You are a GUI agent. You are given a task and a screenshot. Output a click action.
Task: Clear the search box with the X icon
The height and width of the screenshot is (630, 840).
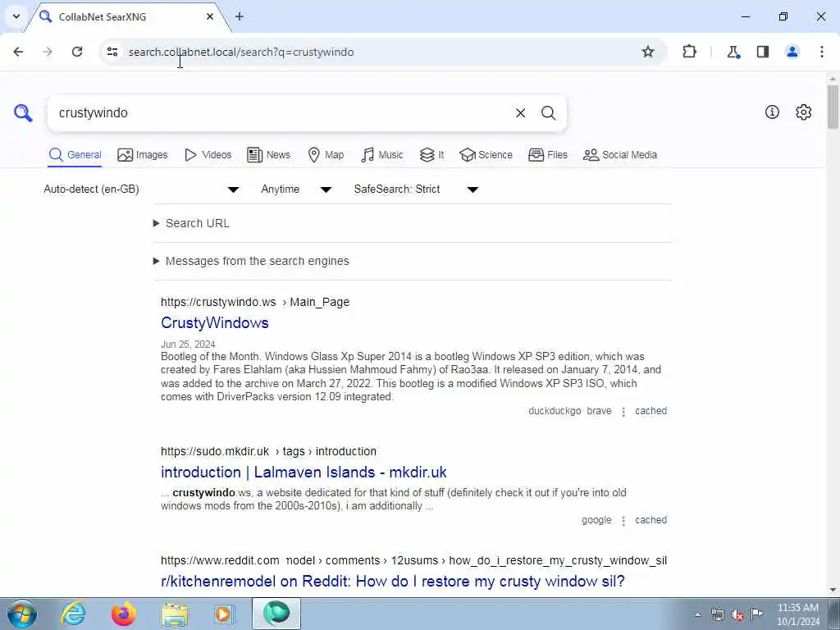pyautogui.click(x=520, y=113)
